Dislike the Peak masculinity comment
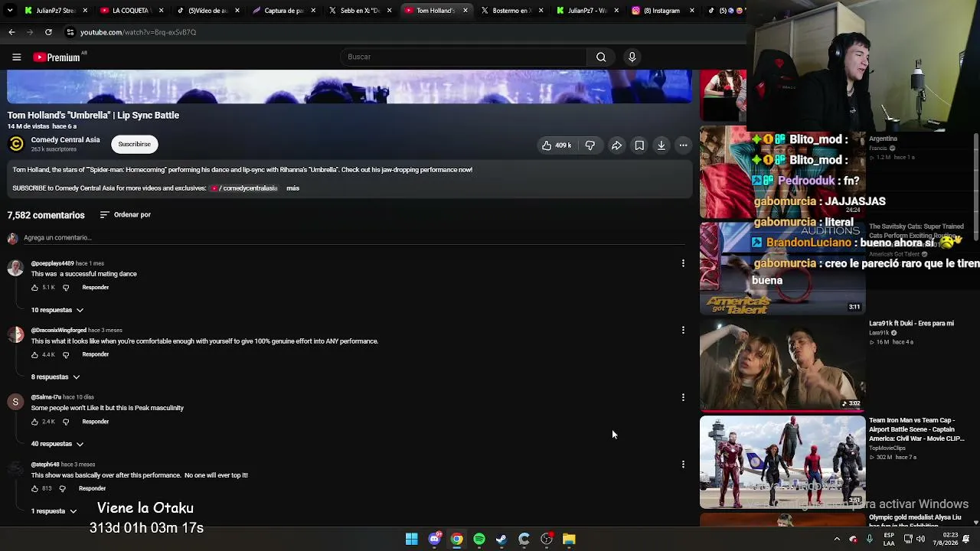The width and height of the screenshot is (980, 551). [66, 422]
